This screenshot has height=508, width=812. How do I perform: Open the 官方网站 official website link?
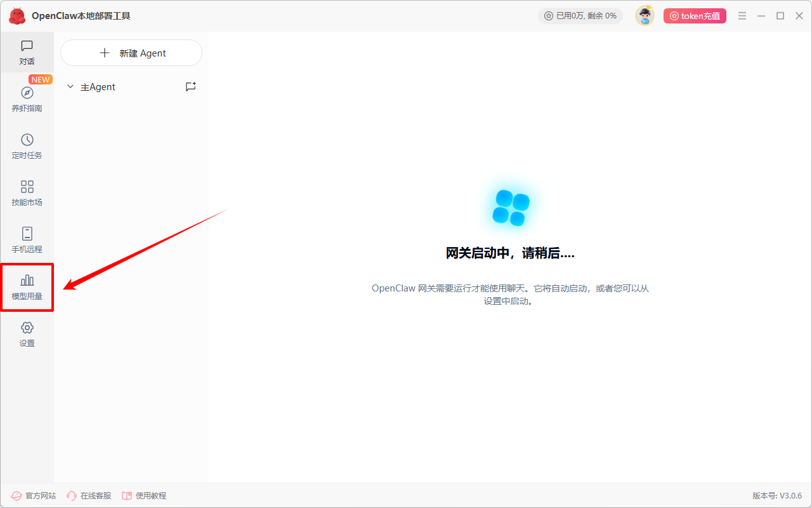(x=34, y=495)
